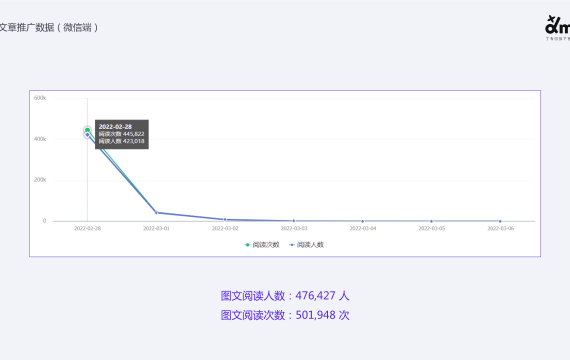Click the 文章推广数据 (微信端) heading

click(x=49, y=28)
